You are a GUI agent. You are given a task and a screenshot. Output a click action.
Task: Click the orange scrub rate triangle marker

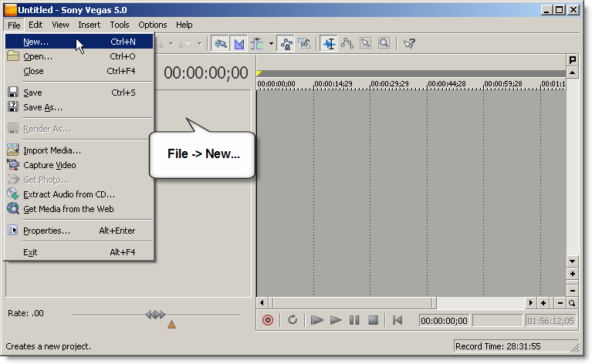pyautogui.click(x=171, y=325)
